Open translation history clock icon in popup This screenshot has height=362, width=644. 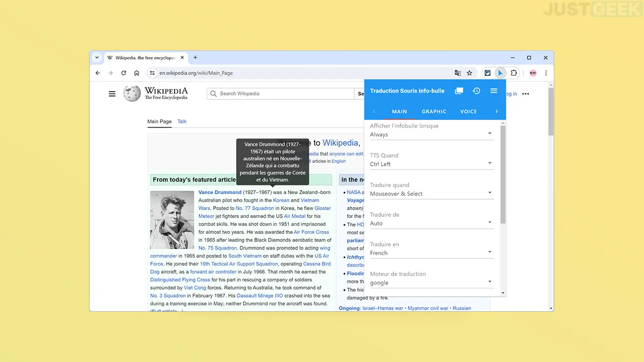click(476, 91)
